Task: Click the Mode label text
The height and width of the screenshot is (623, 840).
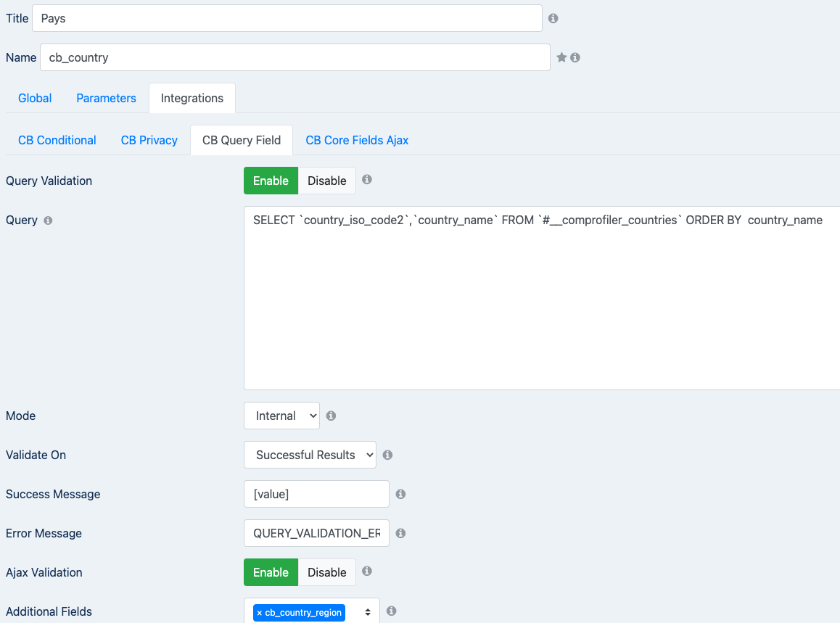Action: [21, 416]
